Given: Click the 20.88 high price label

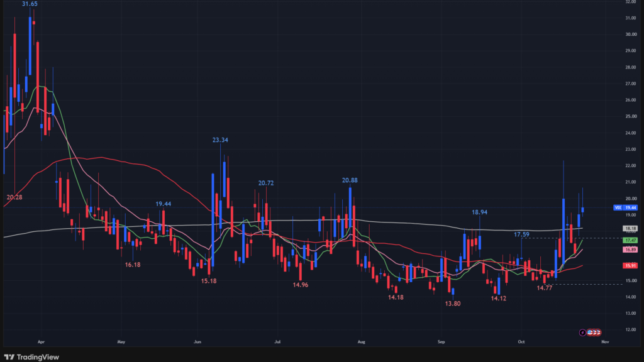Looking at the screenshot, I should tap(350, 180).
